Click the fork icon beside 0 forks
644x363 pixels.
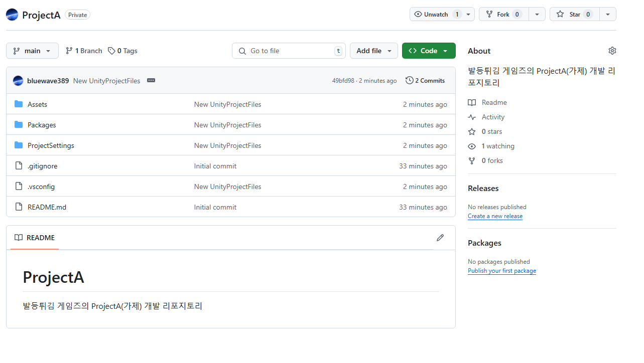click(472, 160)
